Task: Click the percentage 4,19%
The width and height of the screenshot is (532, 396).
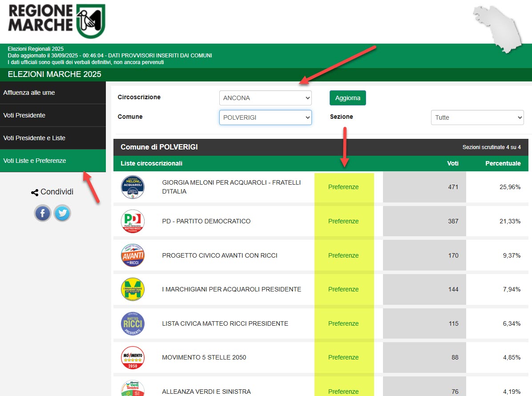Action: (512, 392)
